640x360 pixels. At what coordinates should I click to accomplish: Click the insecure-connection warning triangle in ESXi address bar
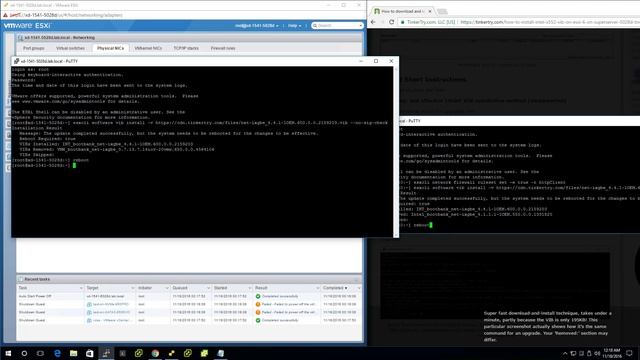5,15
